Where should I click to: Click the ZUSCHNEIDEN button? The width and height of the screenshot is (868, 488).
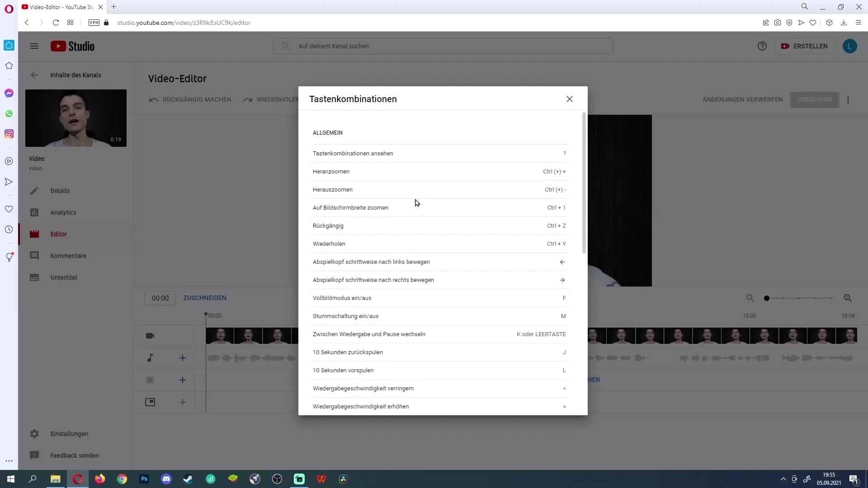(205, 298)
